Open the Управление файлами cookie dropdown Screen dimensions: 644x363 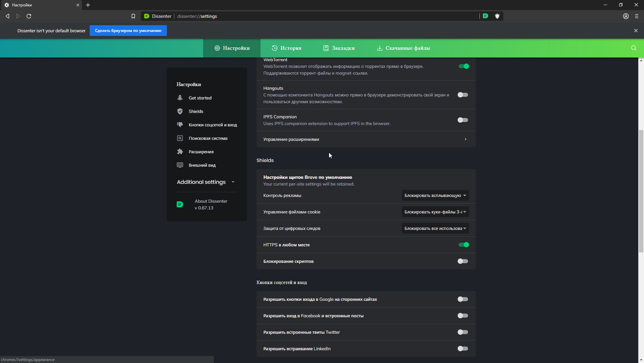coord(435,212)
